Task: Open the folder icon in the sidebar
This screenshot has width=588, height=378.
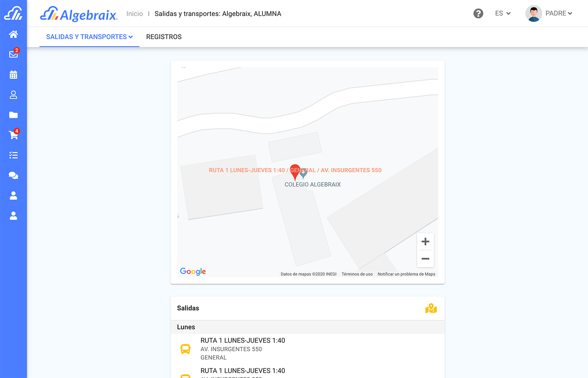Action: coord(13,115)
